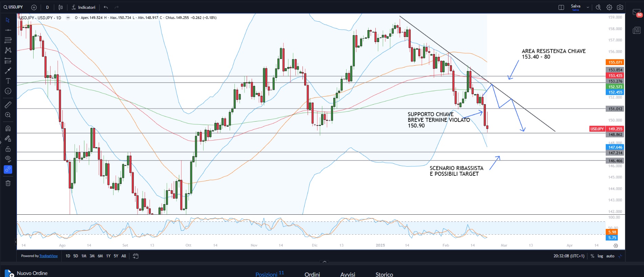Image resolution: width=644 pixels, height=277 pixels.
Task: Toggle hide all drawings eye icon
Action: pyautogui.click(x=8, y=159)
